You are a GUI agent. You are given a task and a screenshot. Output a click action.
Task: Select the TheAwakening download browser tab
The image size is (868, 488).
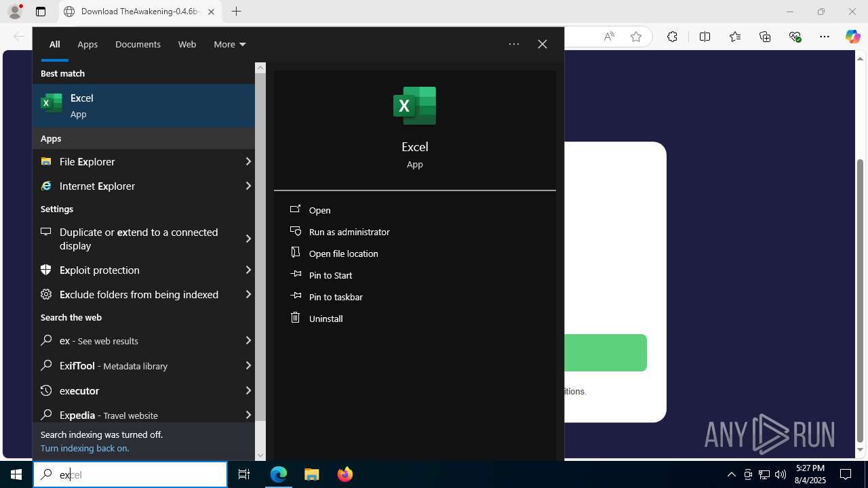point(140,12)
